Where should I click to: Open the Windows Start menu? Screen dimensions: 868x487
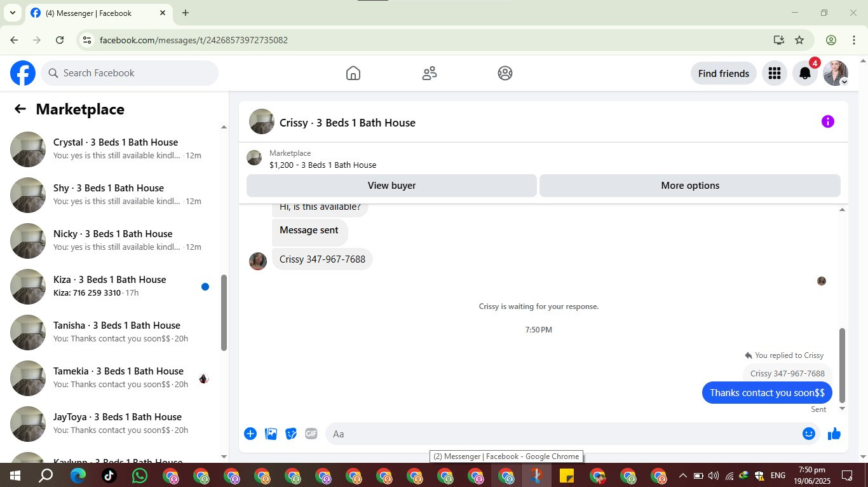(x=15, y=475)
